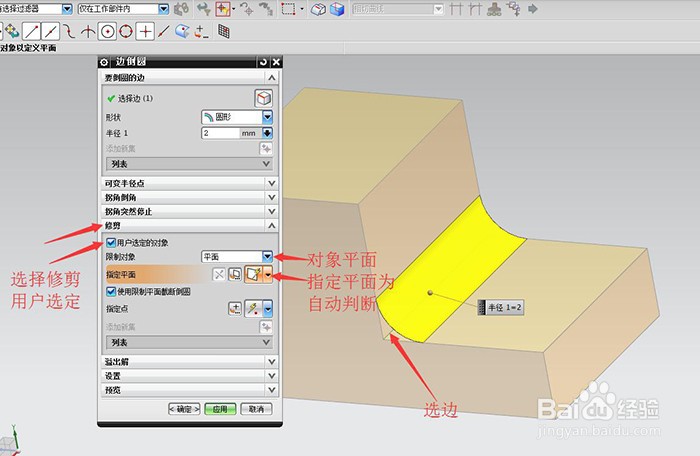Click the bounded grid snap icon
Image resolution: width=700 pixels, height=456 pixels.
coord(224,32)
